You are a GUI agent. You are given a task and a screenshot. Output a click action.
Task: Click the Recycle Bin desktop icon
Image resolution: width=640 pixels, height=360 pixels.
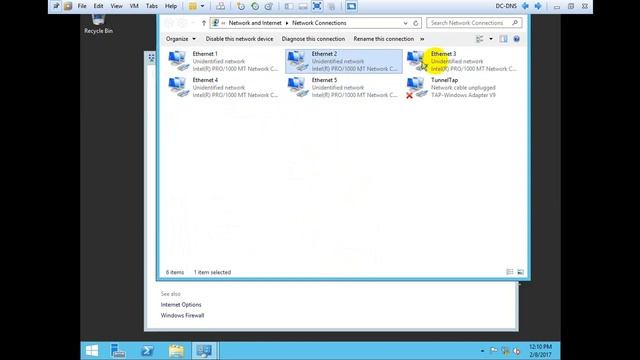(x=98, y=24)
